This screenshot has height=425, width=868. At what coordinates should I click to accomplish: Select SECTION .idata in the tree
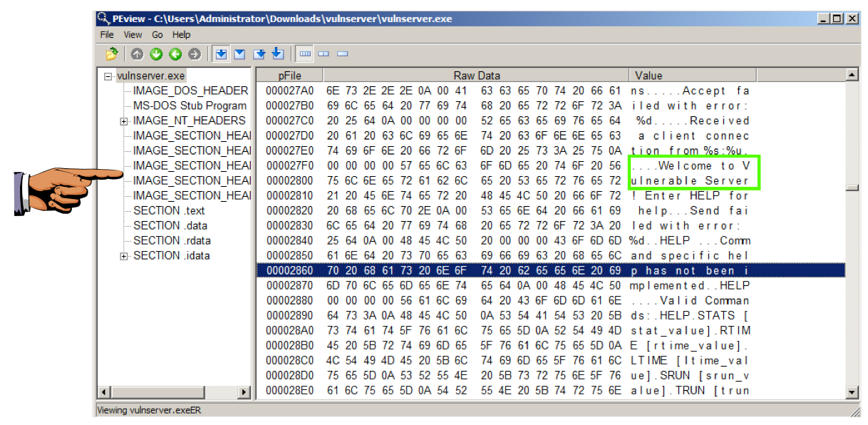tap(171, 255)
